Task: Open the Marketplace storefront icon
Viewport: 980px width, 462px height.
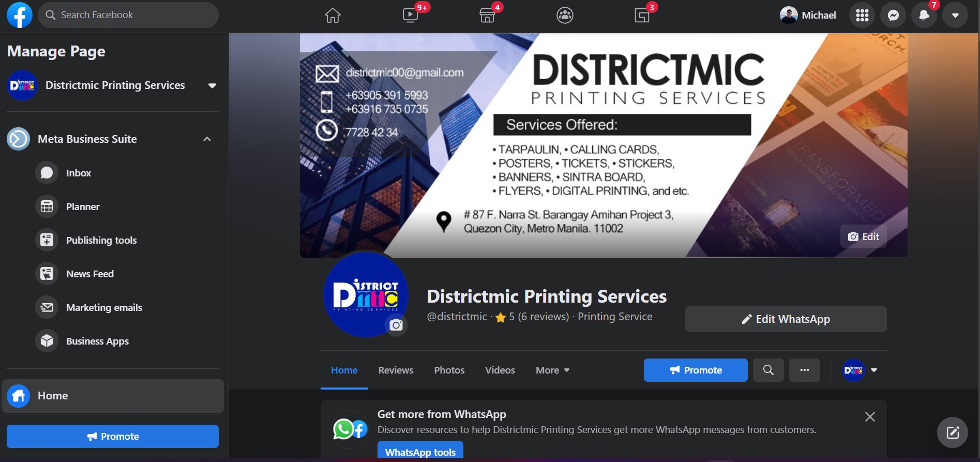Action: pyautogui.click(x=487, y=16)
